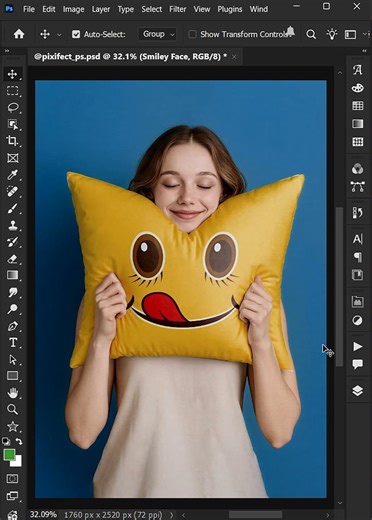Open the Actions play panel
This screenshot has height=520, width=372.
point(357,346)
